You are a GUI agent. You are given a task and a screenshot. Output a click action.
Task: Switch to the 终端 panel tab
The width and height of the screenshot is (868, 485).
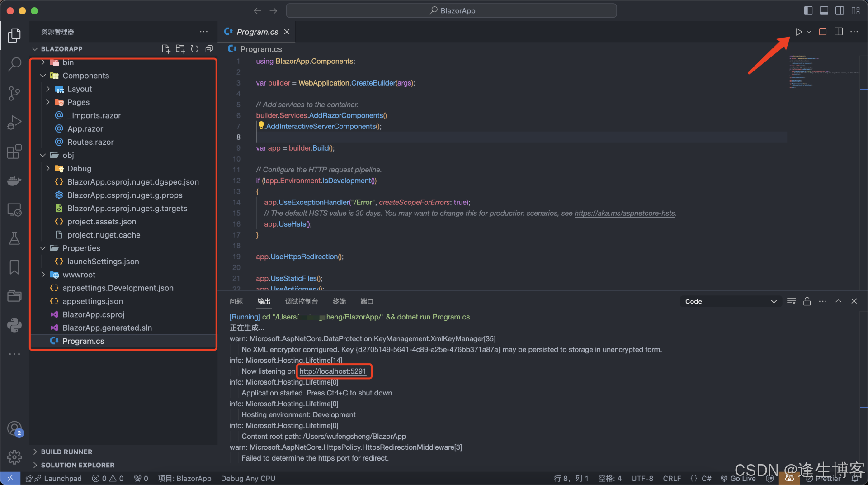coord(339,301)
